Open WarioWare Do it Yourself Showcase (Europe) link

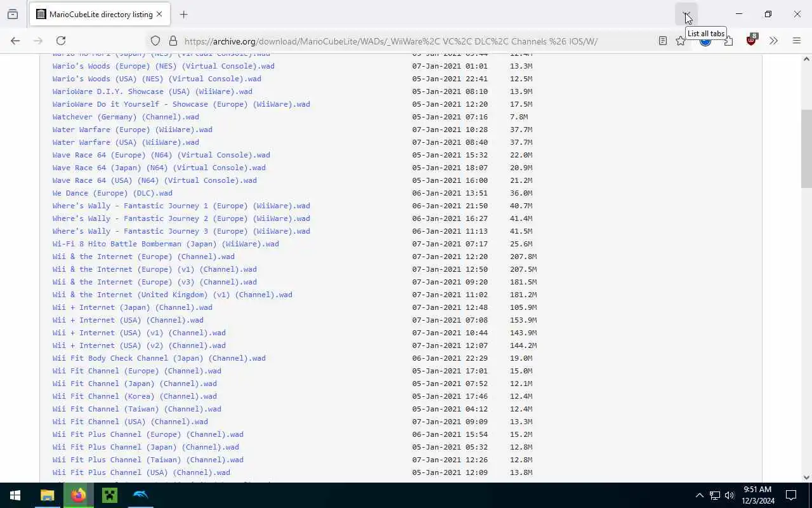tap(181, 104)
